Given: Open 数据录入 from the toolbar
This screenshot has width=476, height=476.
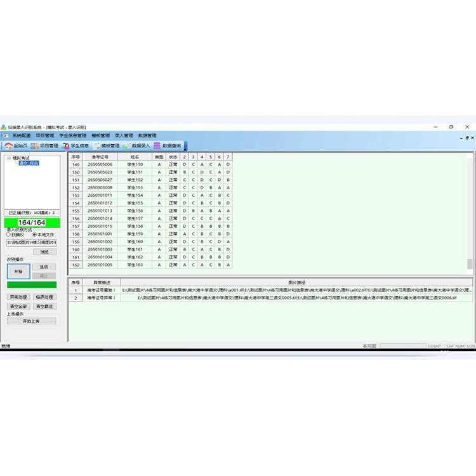Looking at the screenshot, I should (x=136, y=146).
